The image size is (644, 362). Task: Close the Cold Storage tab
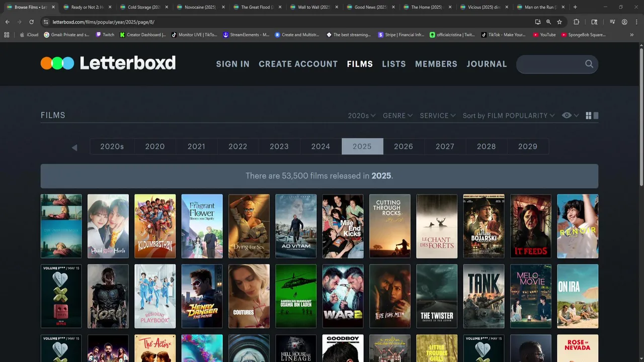(x=167, y=7)
